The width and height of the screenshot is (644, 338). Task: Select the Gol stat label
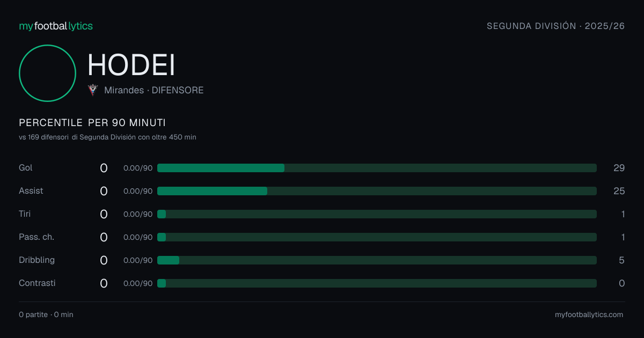click(26, 168)
